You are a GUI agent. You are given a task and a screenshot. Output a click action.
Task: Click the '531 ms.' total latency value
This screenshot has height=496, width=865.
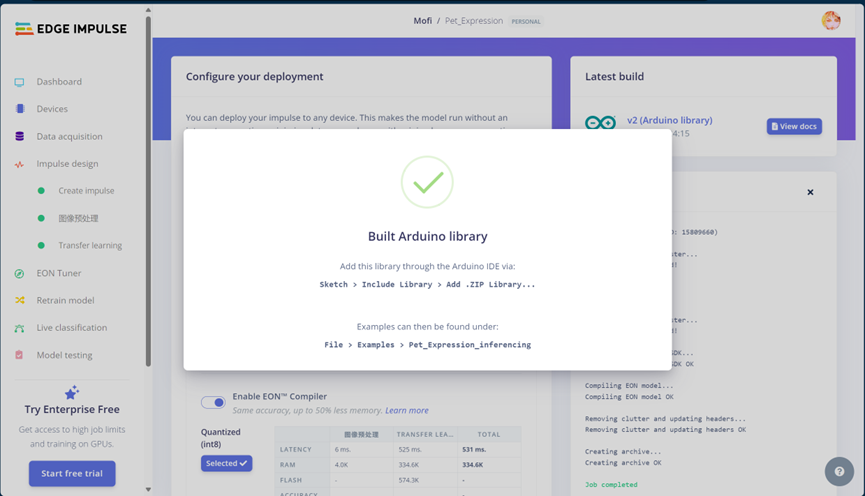click(474, 450)
